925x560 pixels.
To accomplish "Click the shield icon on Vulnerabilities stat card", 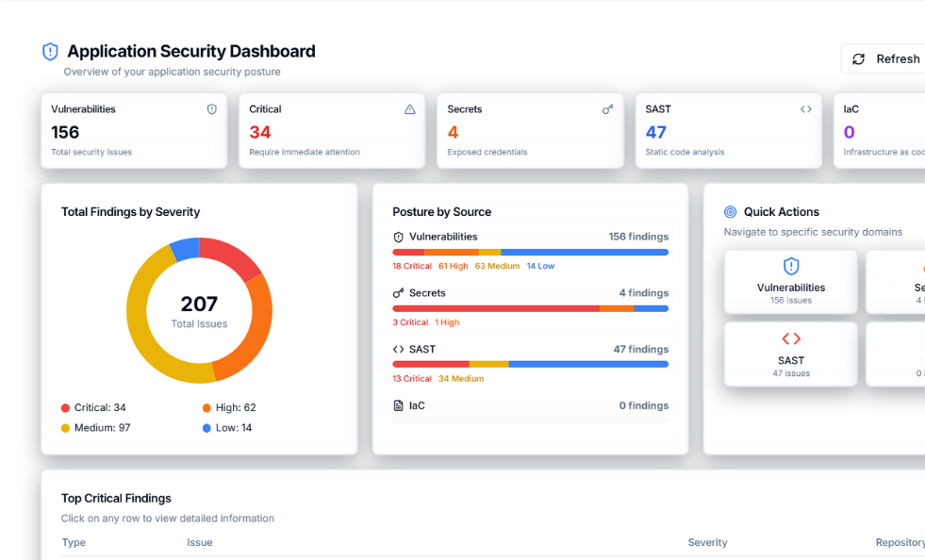I will [212, 109].
